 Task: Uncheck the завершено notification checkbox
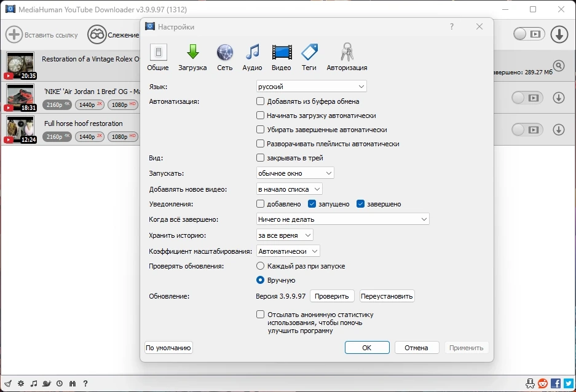pos(360,204)
